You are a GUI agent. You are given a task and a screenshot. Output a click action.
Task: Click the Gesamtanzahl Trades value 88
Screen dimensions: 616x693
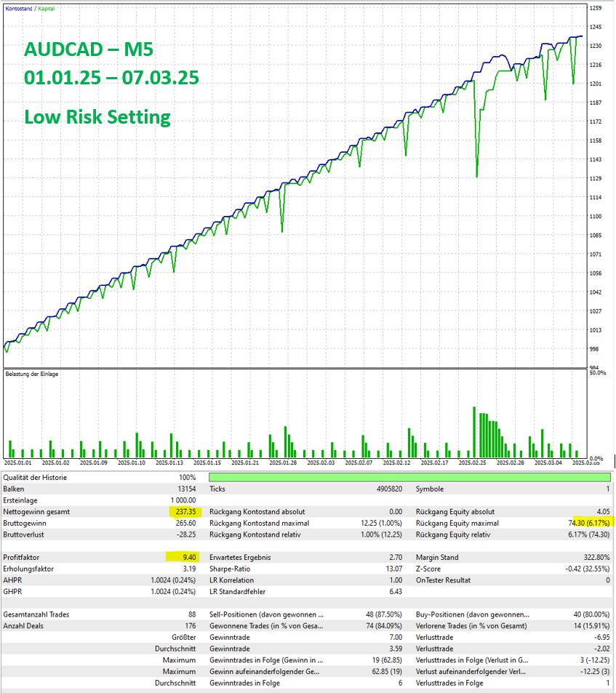[192, 614]
